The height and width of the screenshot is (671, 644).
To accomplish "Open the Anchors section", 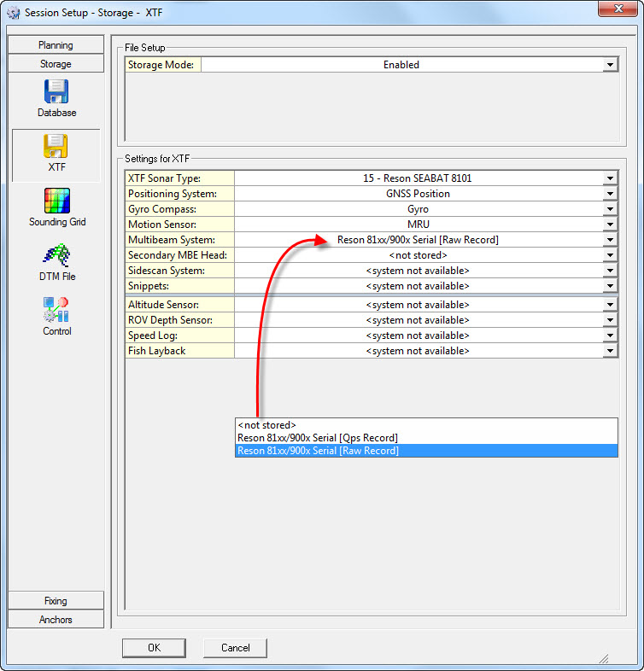I will (56, 620).
